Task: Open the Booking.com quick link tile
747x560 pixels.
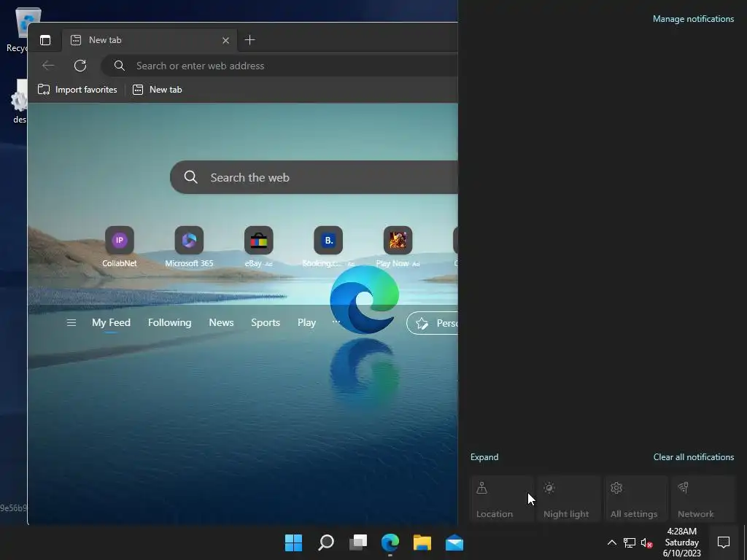Action: (x=328, y=246)
